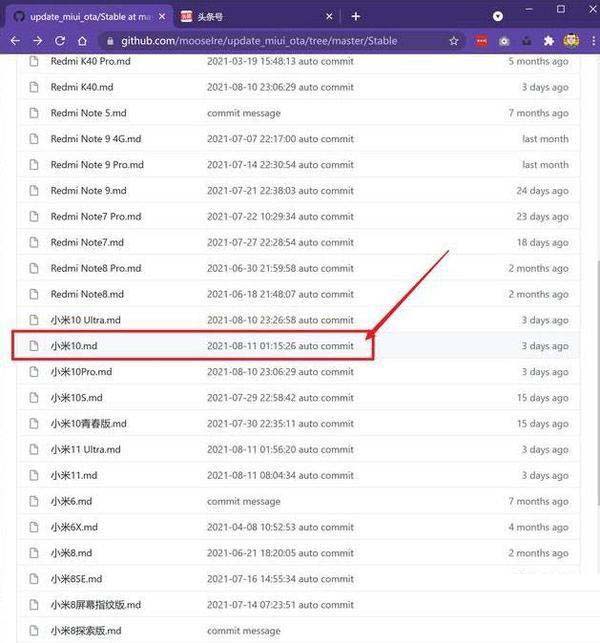Image resolution: width=600 pixels, height=643 pixels.
Task: Open the 小米8SE.md file
Action: [x=76, y=579]
